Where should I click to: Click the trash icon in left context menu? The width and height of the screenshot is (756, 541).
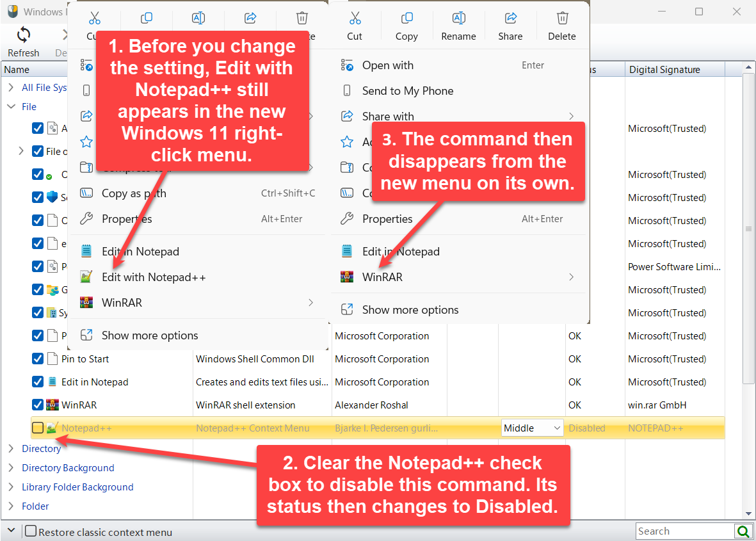tap(302, 19)
